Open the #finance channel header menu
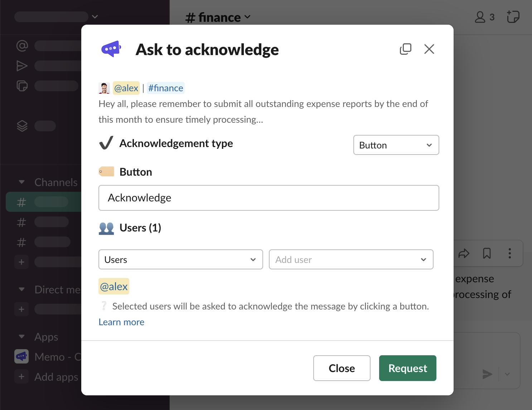This screenshot has width=532, height=410. point(218,17)
